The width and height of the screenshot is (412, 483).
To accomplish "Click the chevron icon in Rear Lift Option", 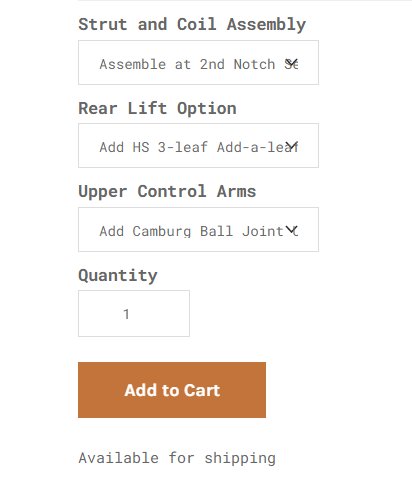I will (292, 146).
